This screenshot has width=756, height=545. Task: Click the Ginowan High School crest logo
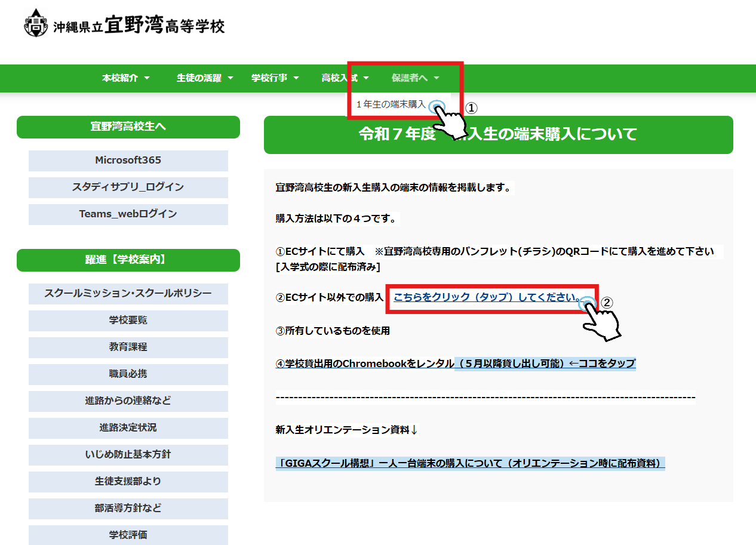[x=36, y=25]
